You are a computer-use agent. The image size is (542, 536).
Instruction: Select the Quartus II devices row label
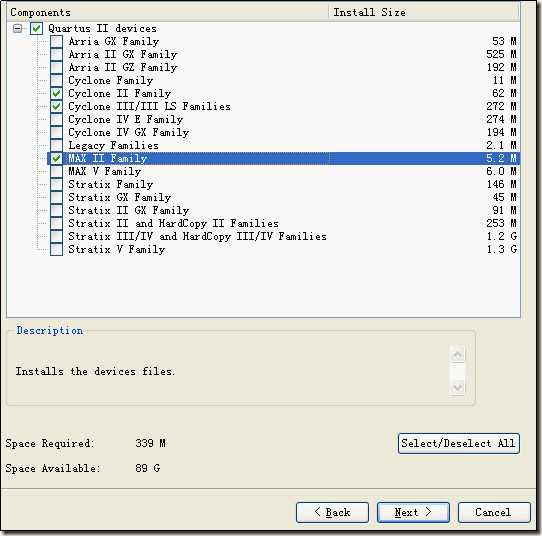pos(102,28)
